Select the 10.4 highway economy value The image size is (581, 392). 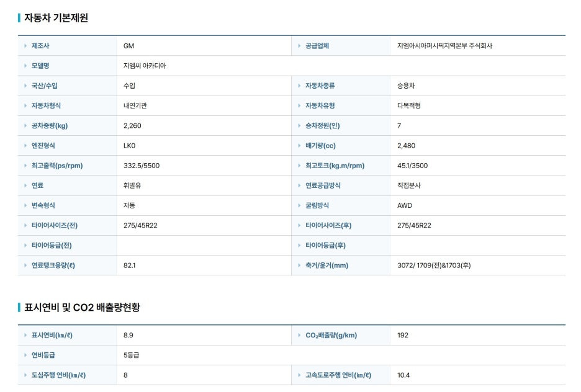point(403,376)
